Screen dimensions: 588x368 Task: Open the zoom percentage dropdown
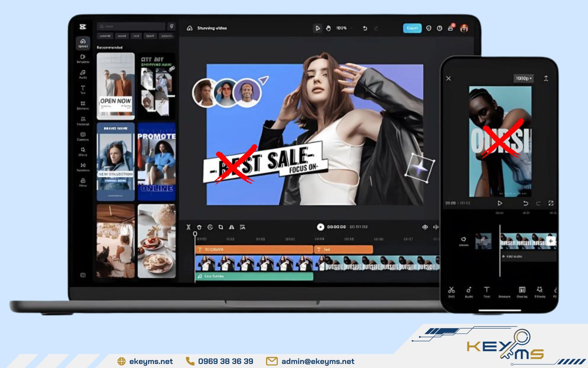coord(344,28)
